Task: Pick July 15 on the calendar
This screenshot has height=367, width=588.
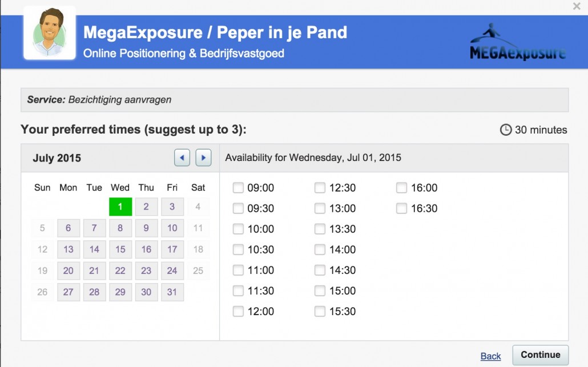Action: coord(120,249)
